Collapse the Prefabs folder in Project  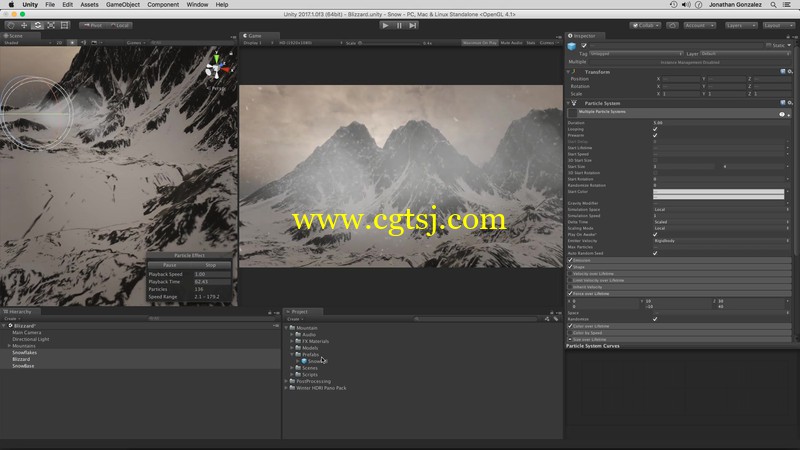point(292,355)
